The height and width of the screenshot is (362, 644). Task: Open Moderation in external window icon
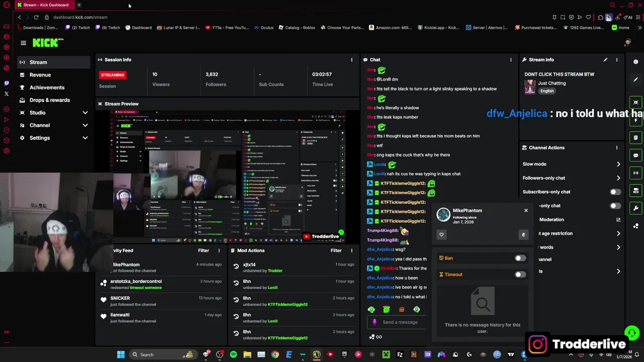pos(618,220)
